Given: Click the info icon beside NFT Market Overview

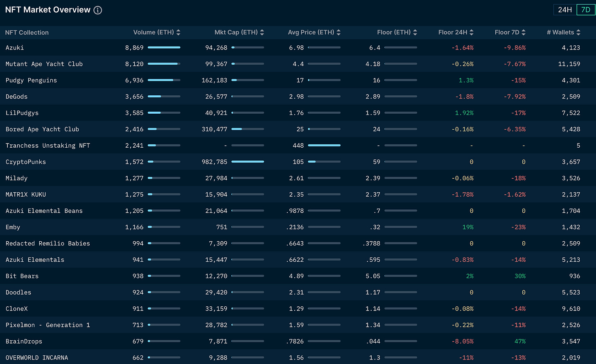Looking at the screenshot, I should (98, 10).
